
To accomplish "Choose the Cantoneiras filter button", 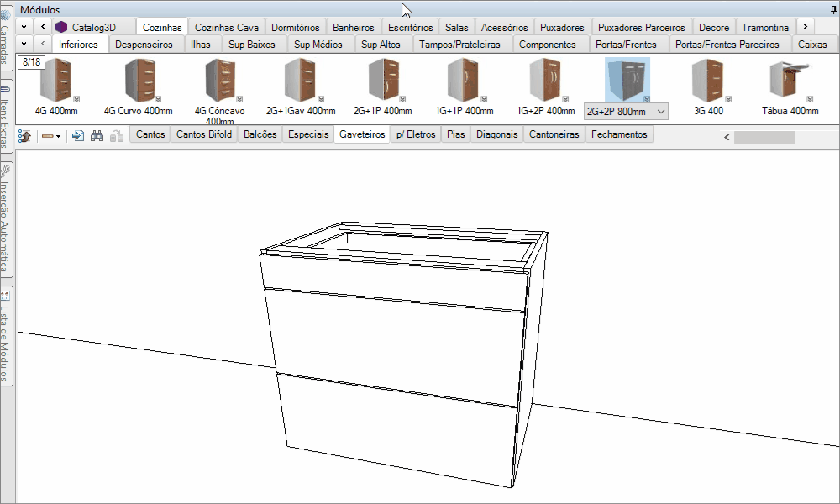I will tap(554, 134).
